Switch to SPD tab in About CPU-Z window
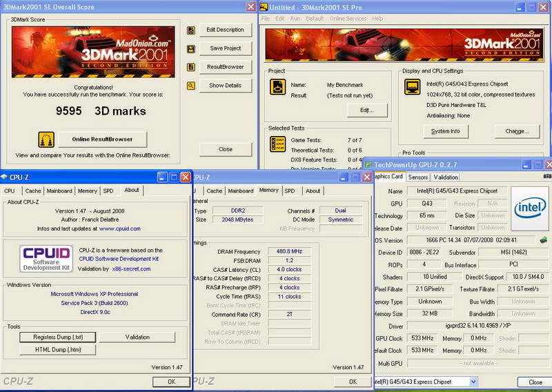 click(x=108, y=191)
